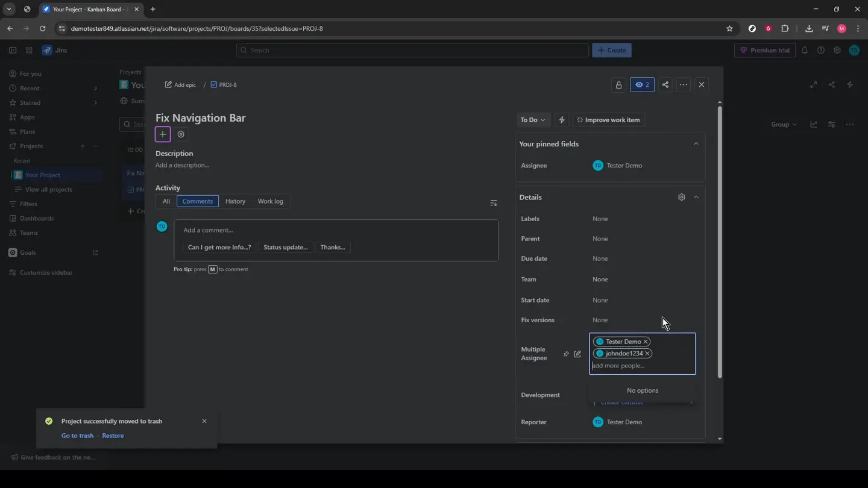Viewport: 868px width, 488px height.
Task: Click the automation lightning icon beside To Do
Action: click(x=562, y=120)
